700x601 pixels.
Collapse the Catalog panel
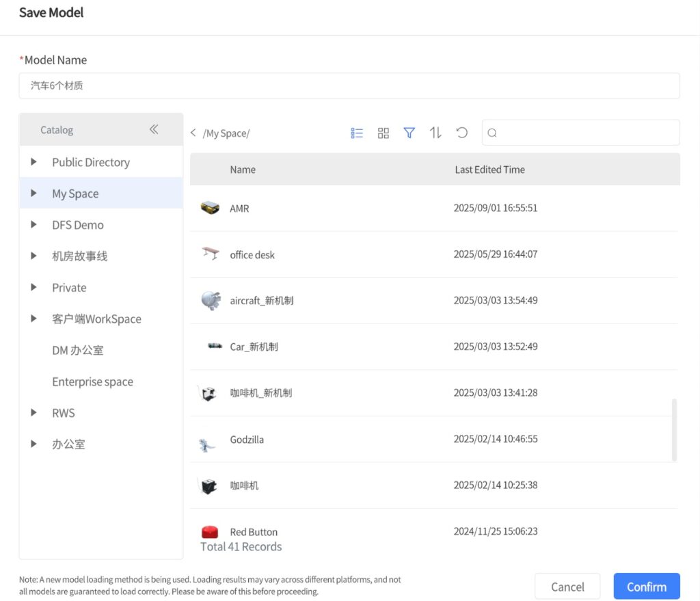pyautogui.click(x=154, y=129)
